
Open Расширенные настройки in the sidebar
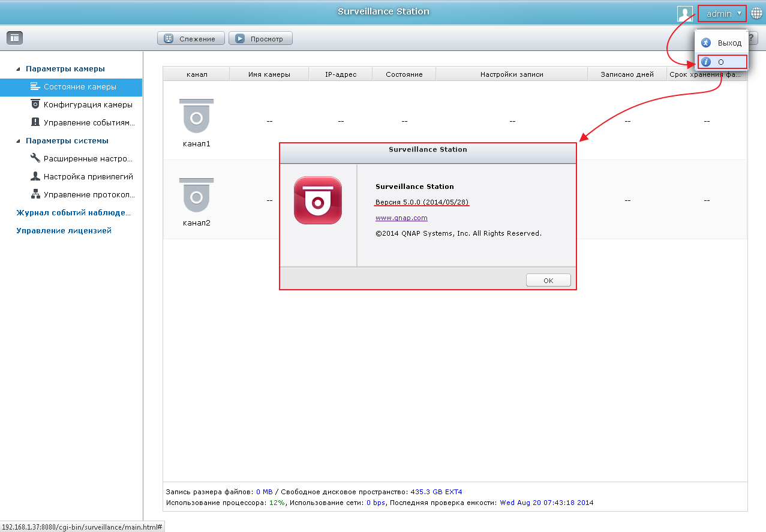pos(71,159)
